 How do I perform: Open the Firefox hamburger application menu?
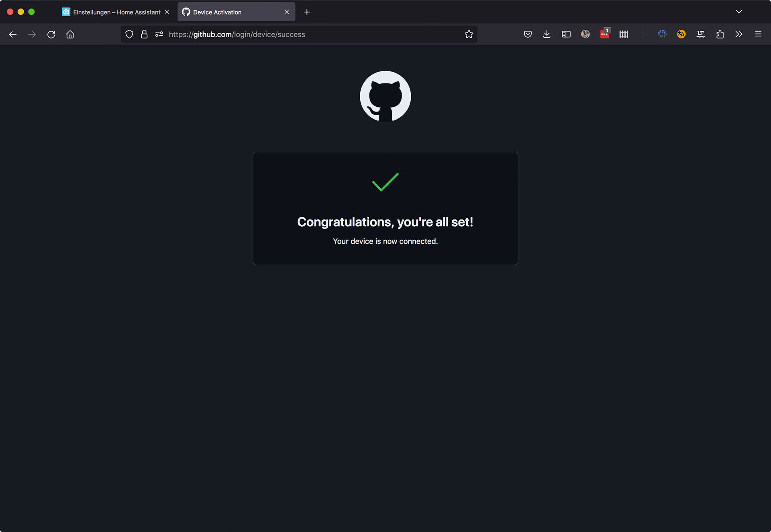click(x=758, y=35)
